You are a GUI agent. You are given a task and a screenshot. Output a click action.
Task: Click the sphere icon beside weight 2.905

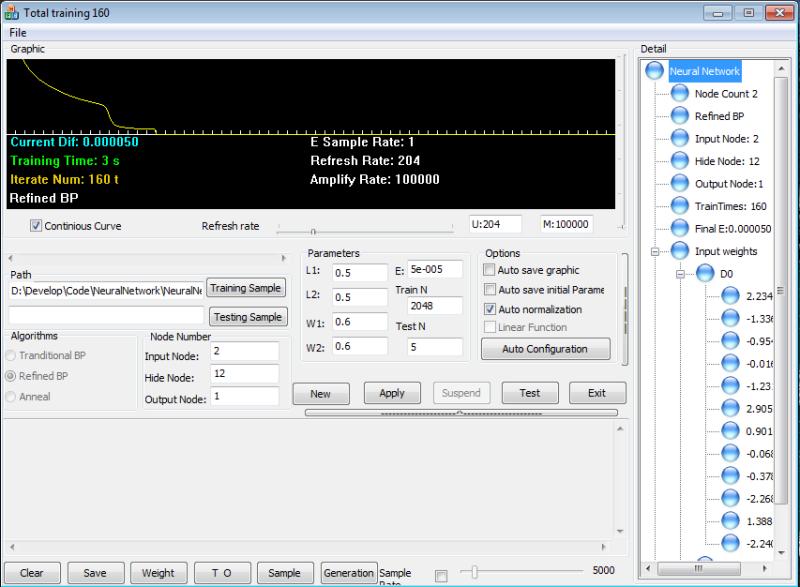730,408
